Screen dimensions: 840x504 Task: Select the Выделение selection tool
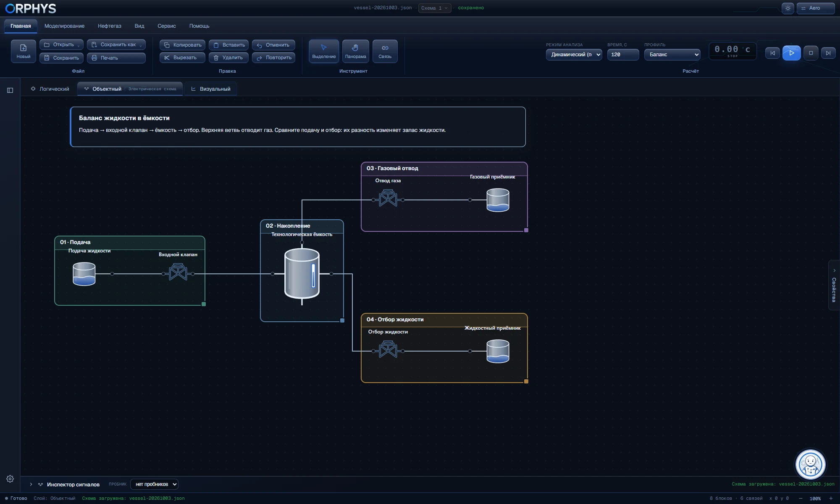point(324,51)
